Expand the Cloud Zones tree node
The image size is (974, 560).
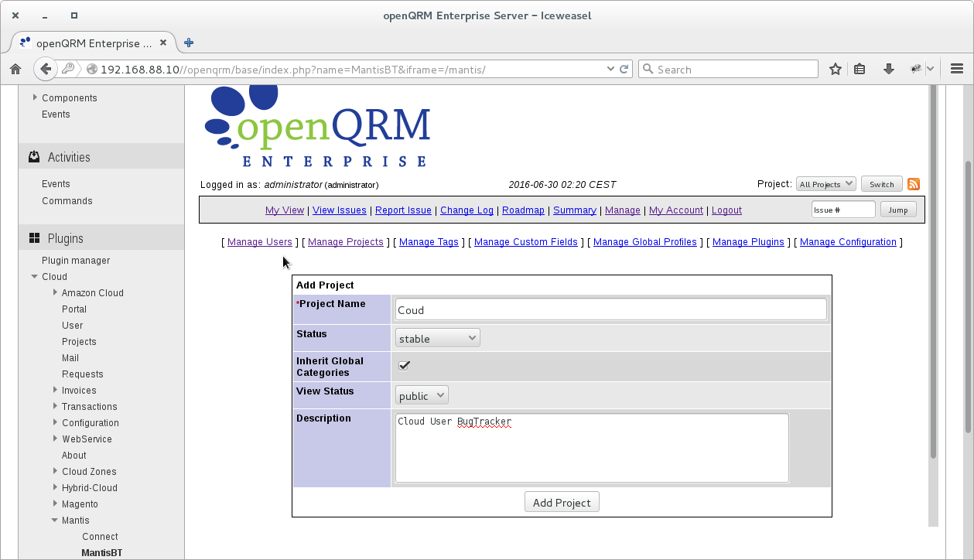coord(55,471)
